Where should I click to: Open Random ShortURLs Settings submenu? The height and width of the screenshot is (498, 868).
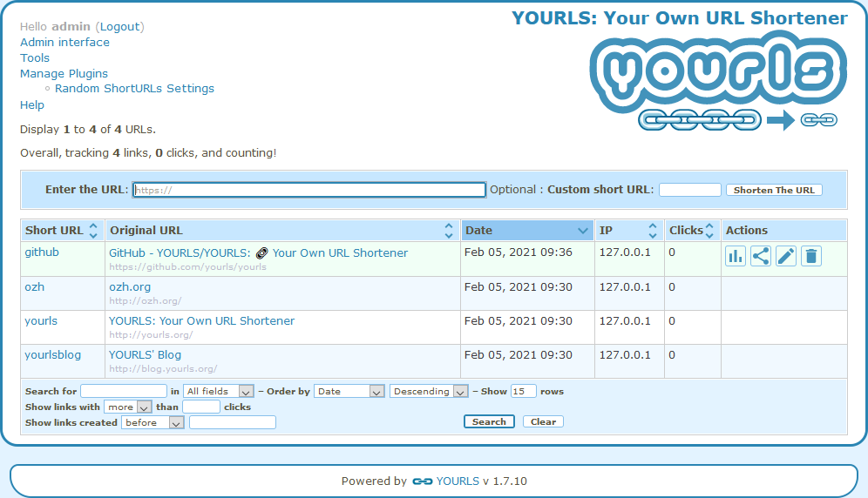134,89
